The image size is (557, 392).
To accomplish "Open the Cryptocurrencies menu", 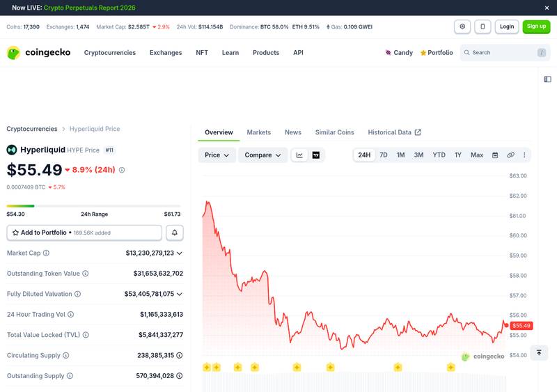I will coord(110,53).
